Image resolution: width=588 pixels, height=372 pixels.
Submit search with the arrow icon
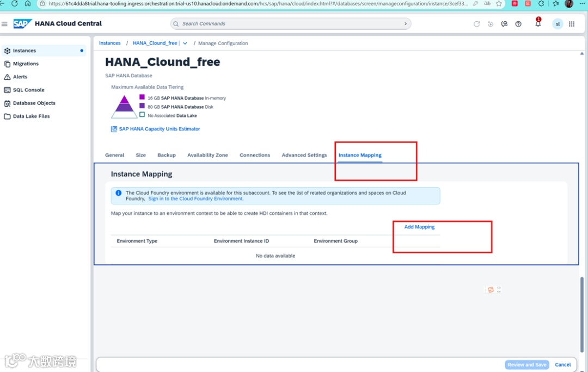tap(406, 23)
